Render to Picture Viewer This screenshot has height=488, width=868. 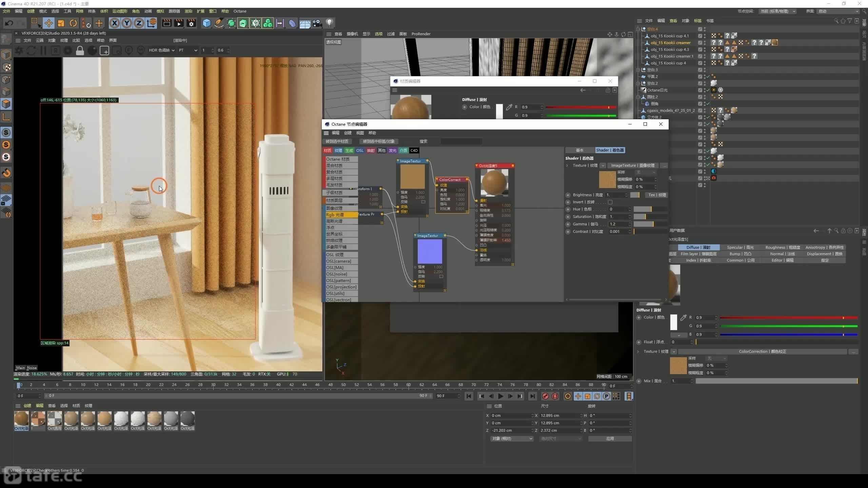tap(179, 23)
